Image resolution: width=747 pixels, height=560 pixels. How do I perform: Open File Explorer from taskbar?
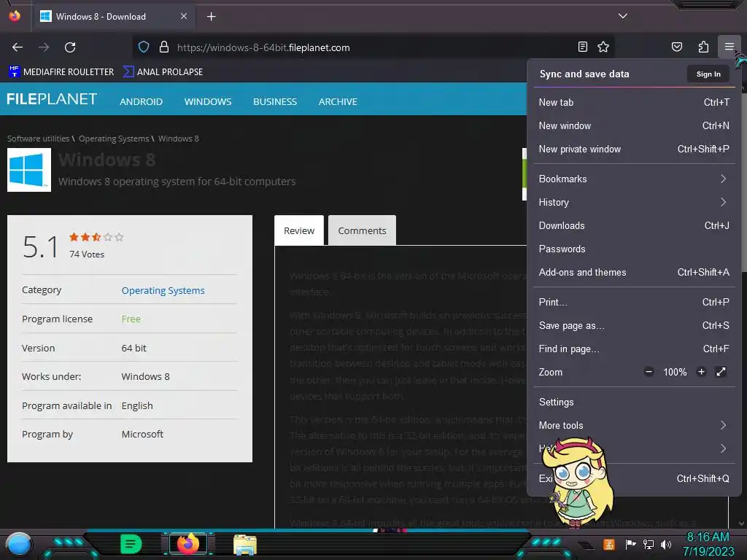245,545
